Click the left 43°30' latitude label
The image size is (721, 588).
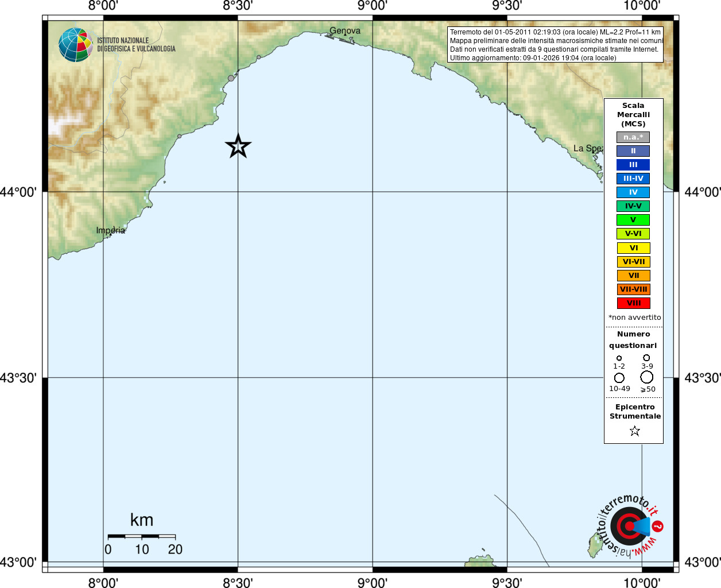coord(18,378)
